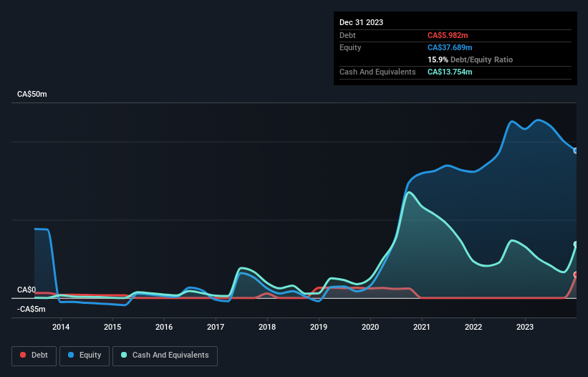The width and height of the screenshot is (588, 377).
Task: Click the Cash And Equivalents tooltip row label
Action: coord(377,72)
